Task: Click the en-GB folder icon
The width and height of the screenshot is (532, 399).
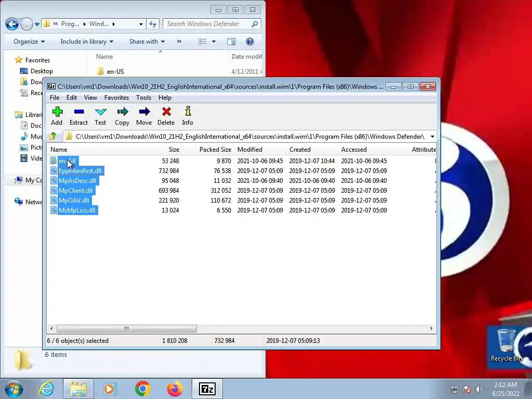Action: pyautogui.click(x=54, y=161)
